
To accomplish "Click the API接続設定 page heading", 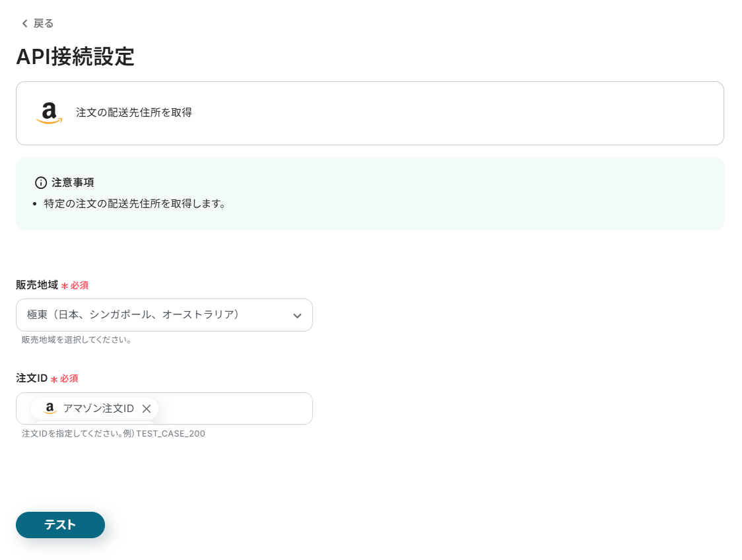I will pyautogui.click(x=75, y=57).
